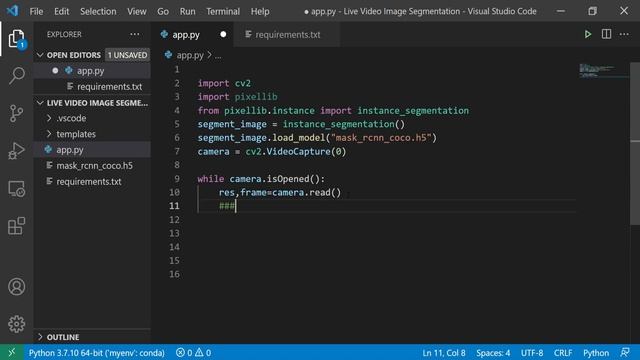Open notifications feedback icon in status bar
Viewport: 640px width, 360px height.
click(625, 352)
